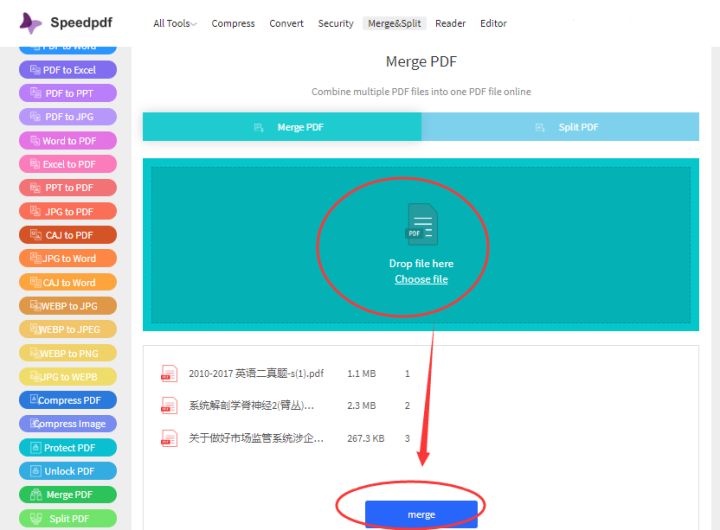This screenshot has width=720, height=530.
Task: Select Compress PDF sidebar button
Action: click(x=68, y=400)
